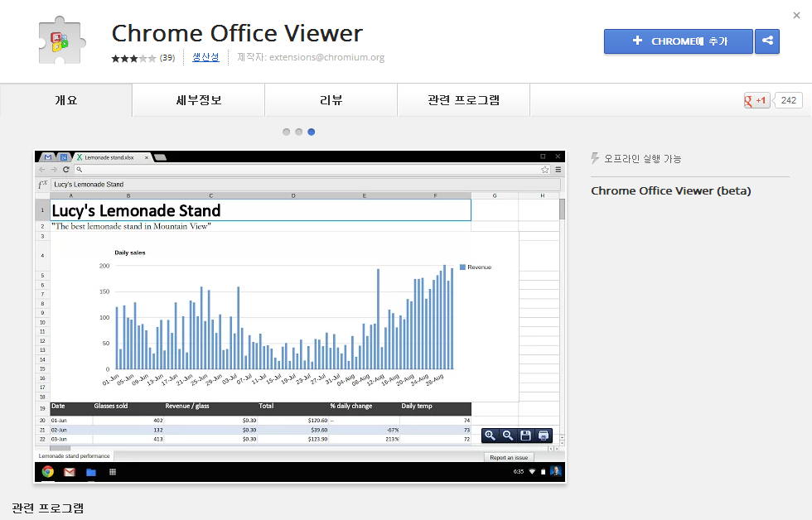Viewport: 812px width, 520px height.
Task: Click the browser back arrow in screenshot
Action: coord(42,169)
